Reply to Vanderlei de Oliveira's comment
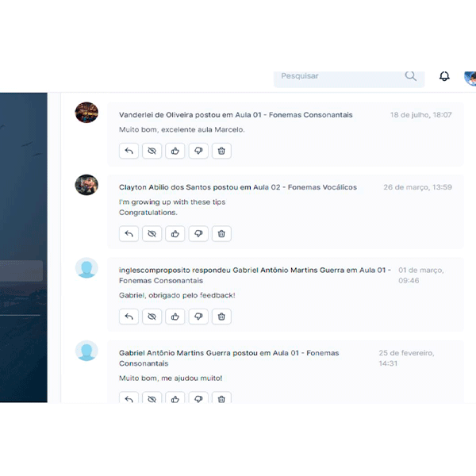 click(129, 151)
